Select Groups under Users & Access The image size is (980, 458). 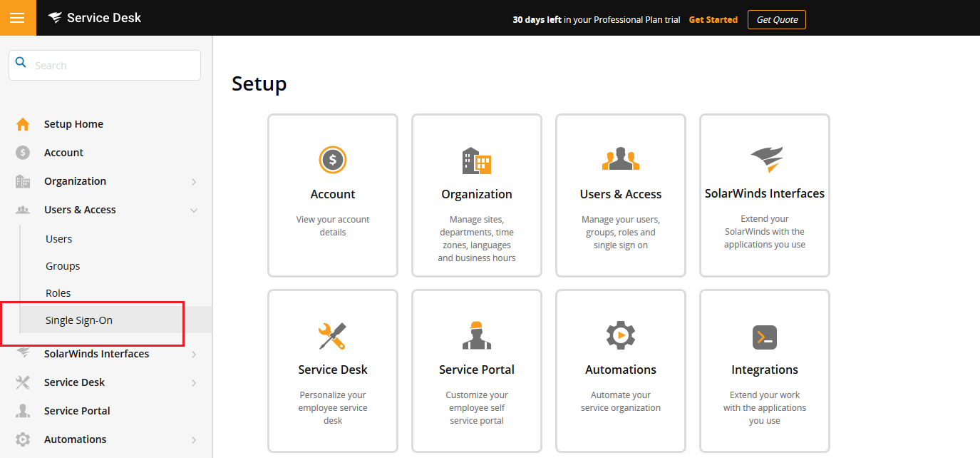(63, 266)
